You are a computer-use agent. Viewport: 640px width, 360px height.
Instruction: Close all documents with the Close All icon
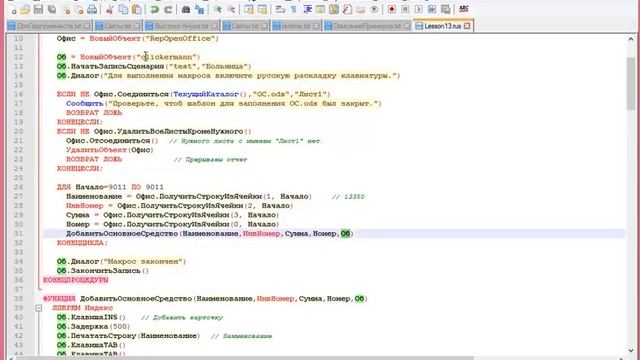(x=79, y=9)
